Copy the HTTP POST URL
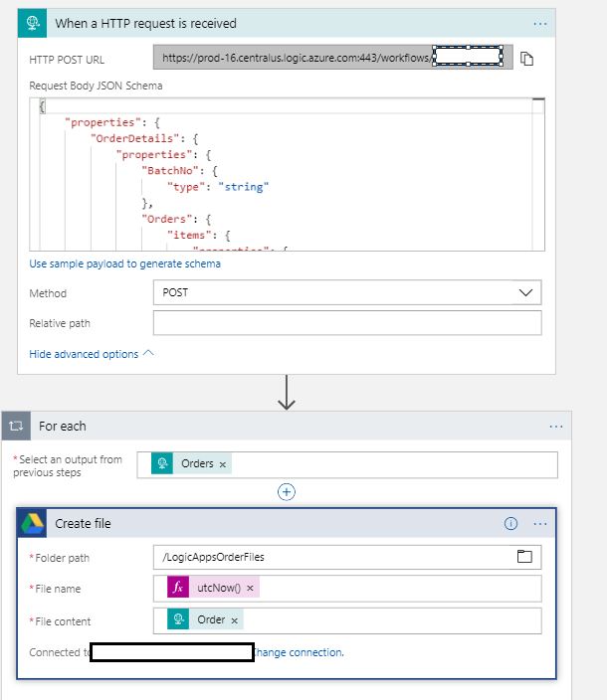 point(527,59)
